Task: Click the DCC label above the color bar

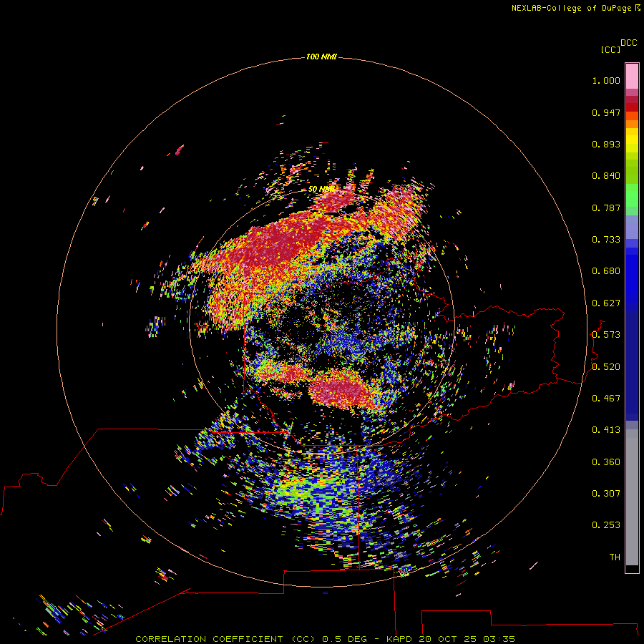Action: [x=628, y=43]
